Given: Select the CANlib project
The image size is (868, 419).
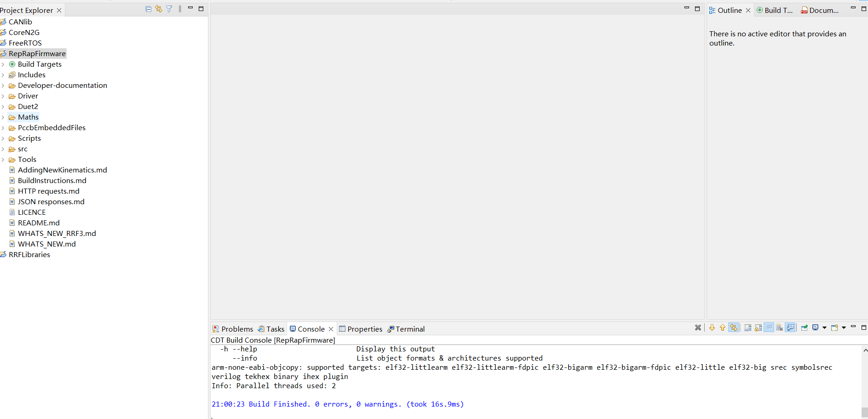Looking at the screenshot, I should coord(20,22).
